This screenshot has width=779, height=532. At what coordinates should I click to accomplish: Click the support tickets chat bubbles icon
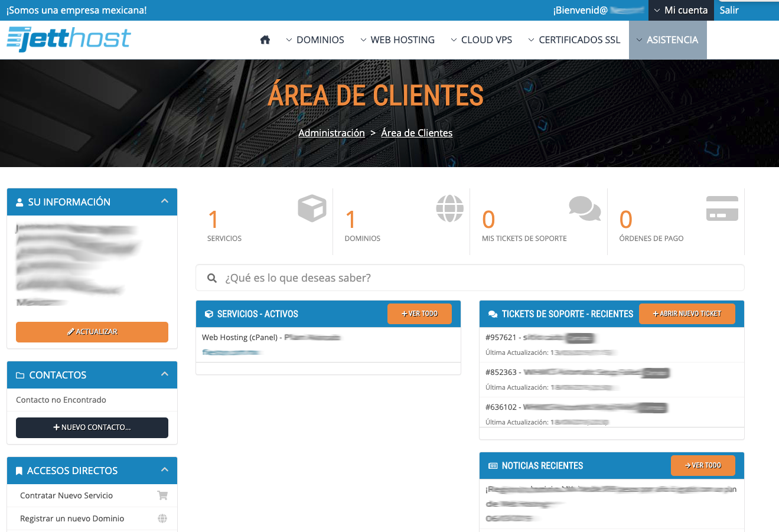pyautogui.click(x=584, y=208)
